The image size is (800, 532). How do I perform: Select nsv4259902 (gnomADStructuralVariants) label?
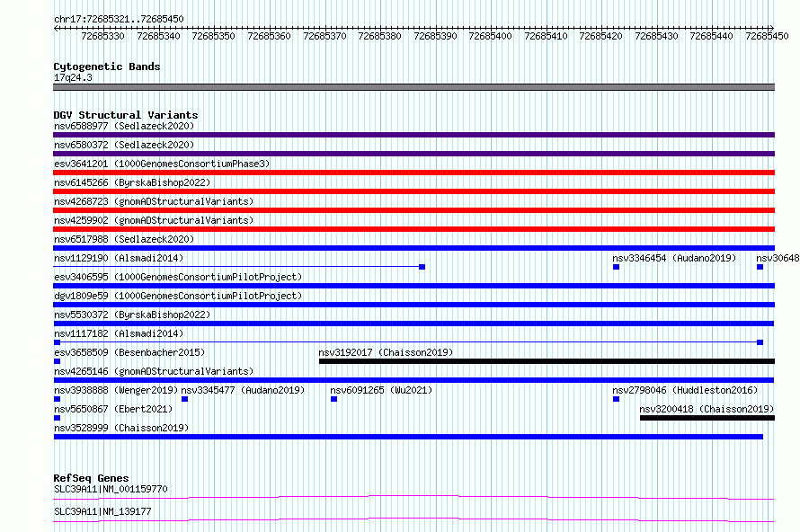coord(154,220)
